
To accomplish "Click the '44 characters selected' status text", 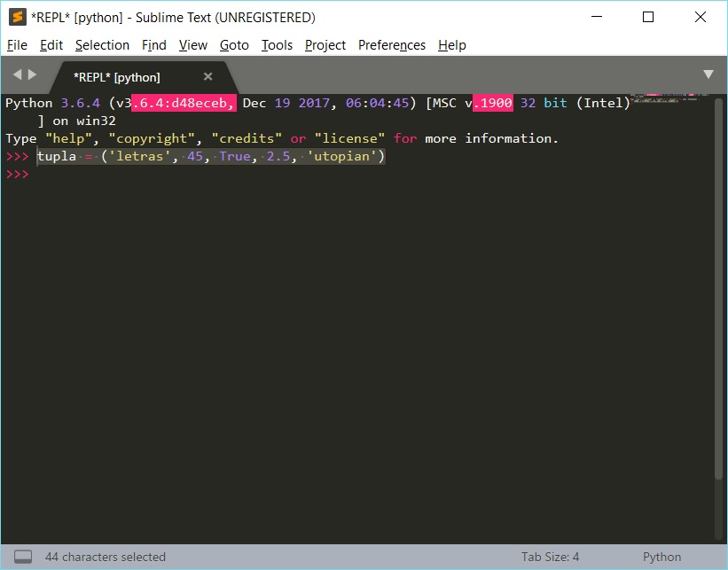I will (x=106, y=557).
